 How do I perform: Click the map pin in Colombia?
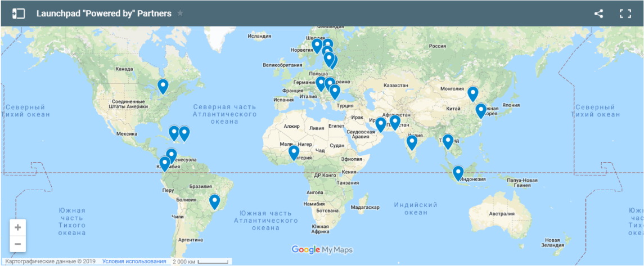click(x=164, y=163)
